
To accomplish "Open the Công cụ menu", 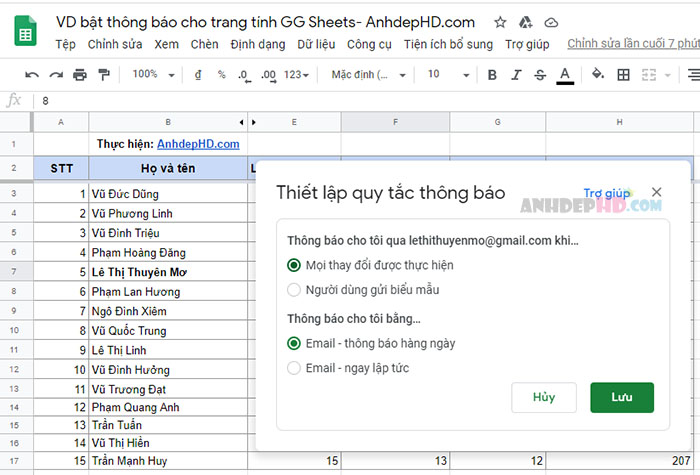I will (x=369, y=44).
